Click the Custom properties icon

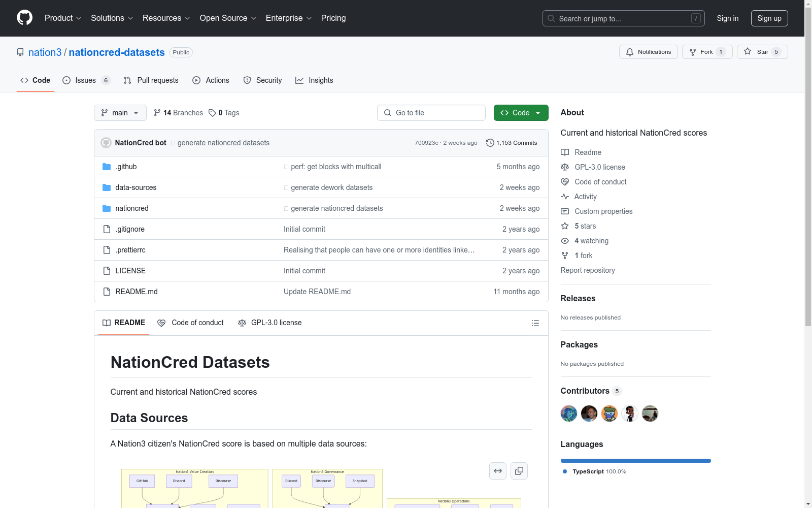pos(565,211)
